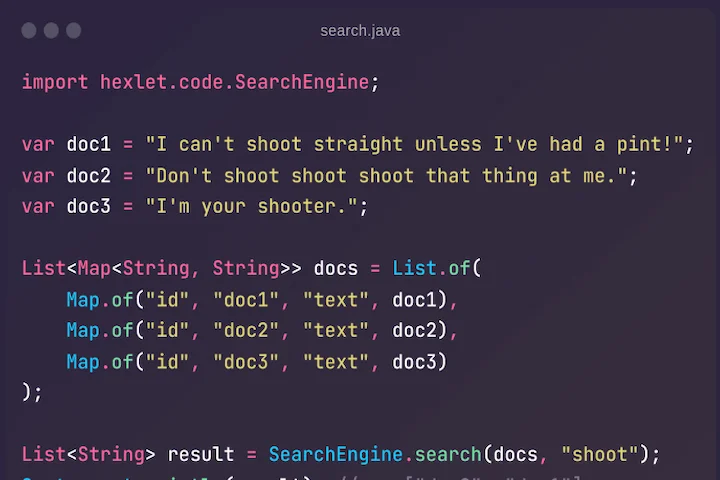The image size is (720, 480).
Task: Click the List.of method call
Action: click(x=436, y=269)
